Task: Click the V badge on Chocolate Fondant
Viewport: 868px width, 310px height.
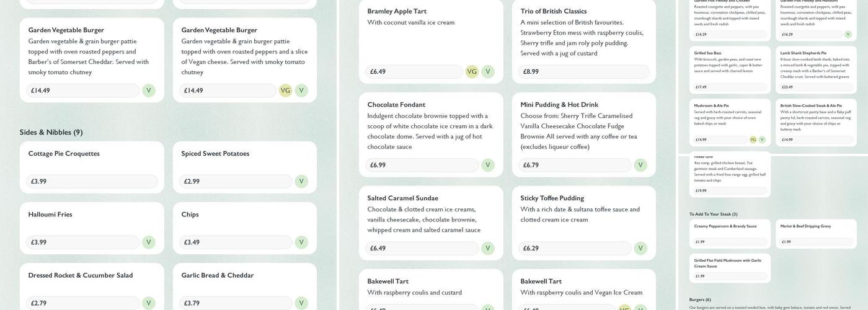Action: tap(488, 166)
